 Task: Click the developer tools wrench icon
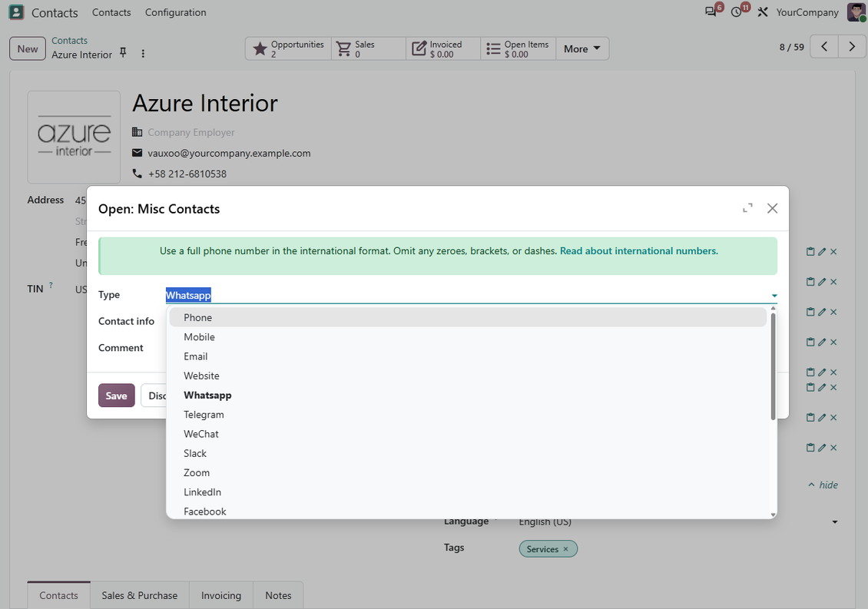click(x=763, y=12)
